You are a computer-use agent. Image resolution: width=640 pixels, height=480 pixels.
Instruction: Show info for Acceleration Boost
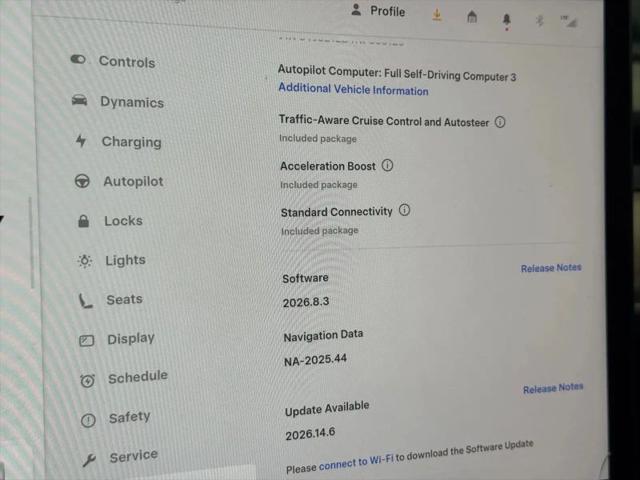(x=387, y=166)
